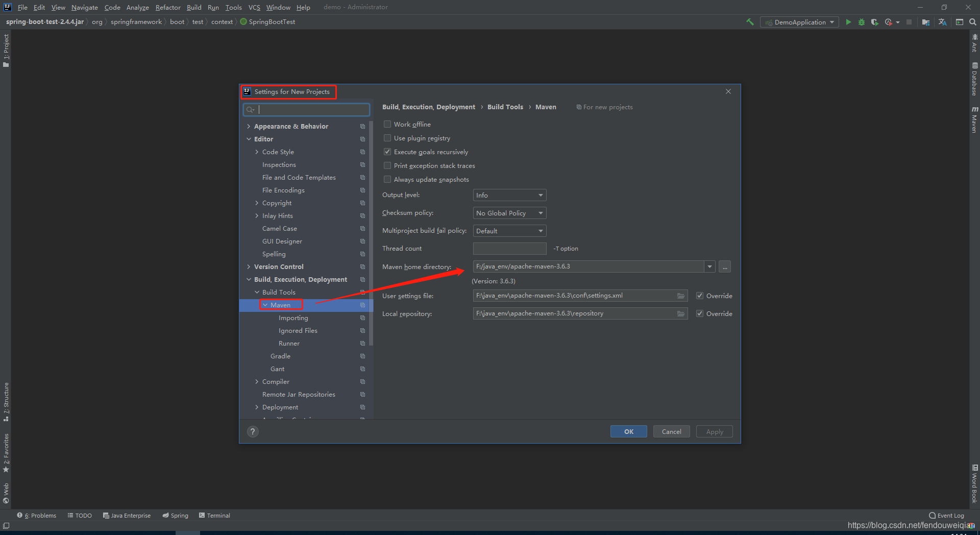
Task: Toggle Override for User settings file
Action: point(700,296)
